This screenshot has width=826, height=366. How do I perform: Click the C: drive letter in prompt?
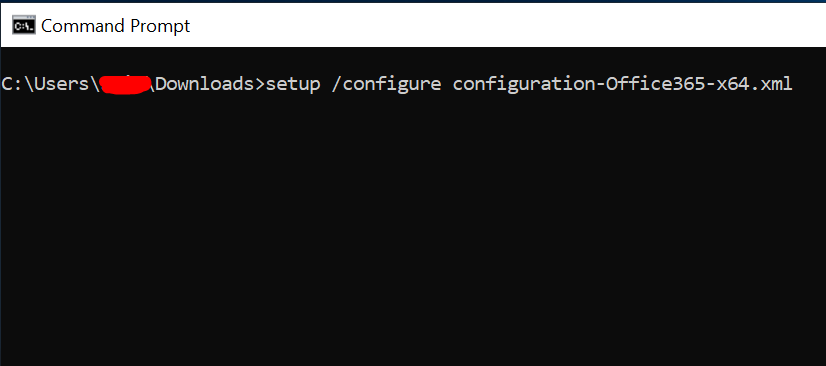click(14, 84)
